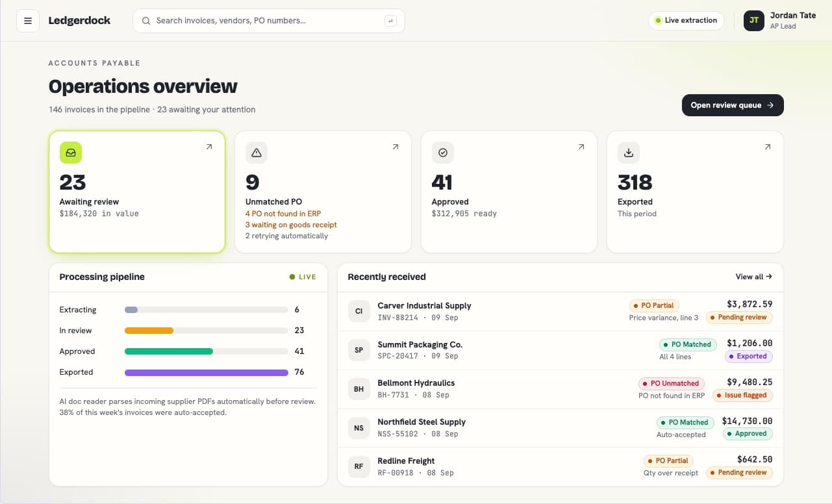This screenshot has width=832, height=504.
Task: Click the purple Exported status badge
Action: point(749,356)
